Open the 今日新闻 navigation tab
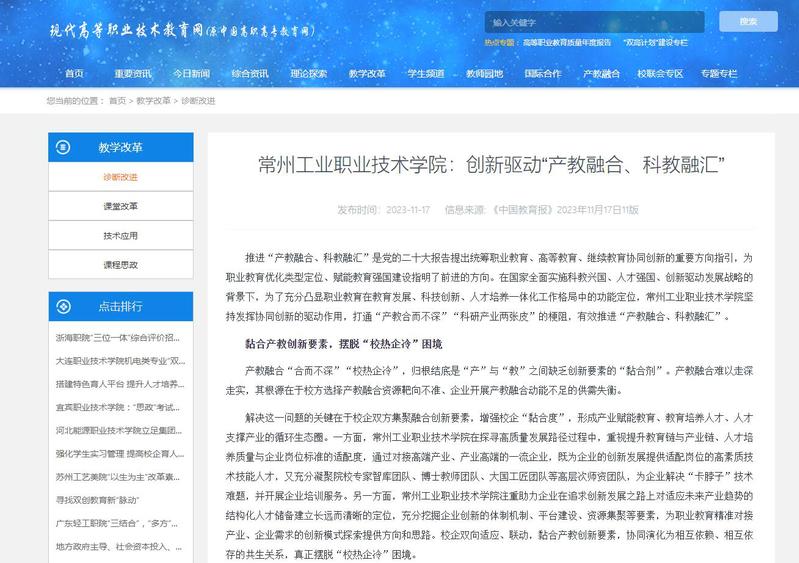 point(190,73)
